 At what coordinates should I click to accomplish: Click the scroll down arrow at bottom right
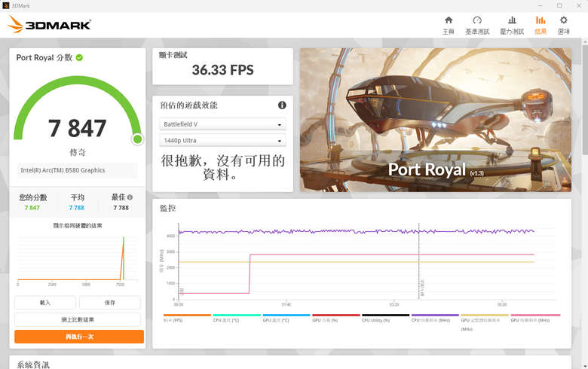(x=585, y=366)
